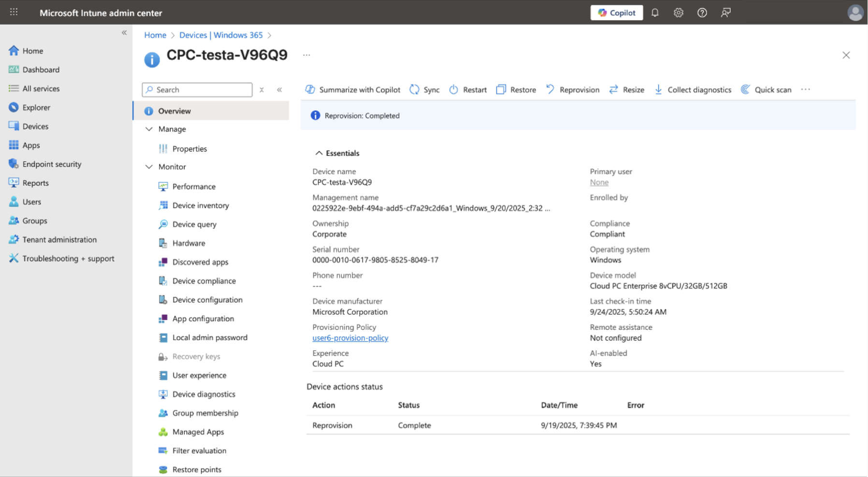868x477 pixels.
Task: Open the user6-provision-policy link
Action: click(x=350, y=337)
